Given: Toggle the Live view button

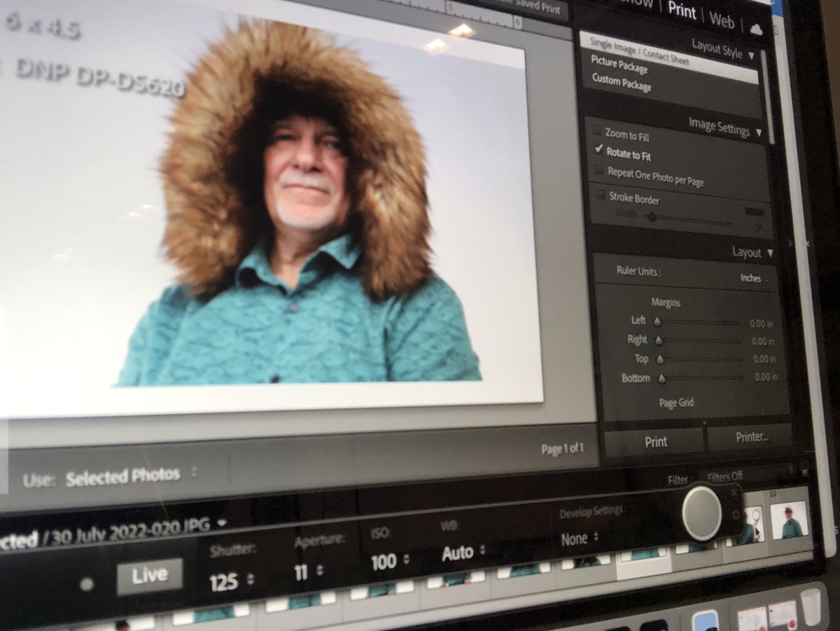Looking at the screenshot, I should 149,576.
